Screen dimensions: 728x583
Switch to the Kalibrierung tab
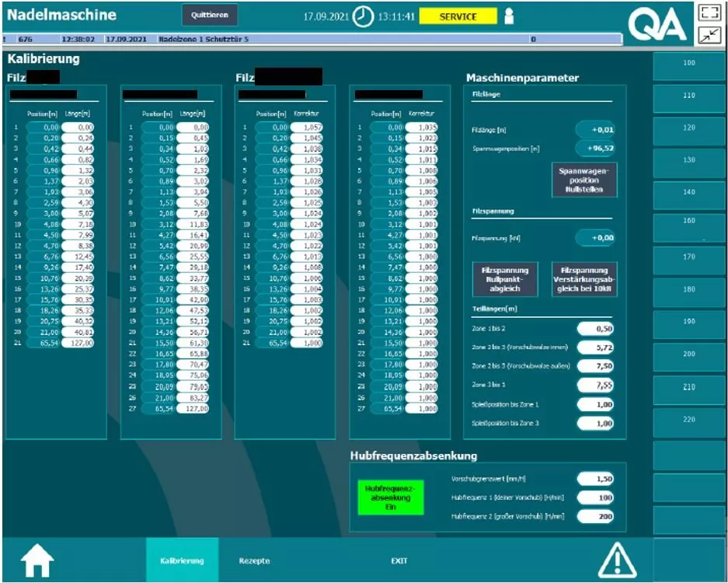click(x=182, y=560)
